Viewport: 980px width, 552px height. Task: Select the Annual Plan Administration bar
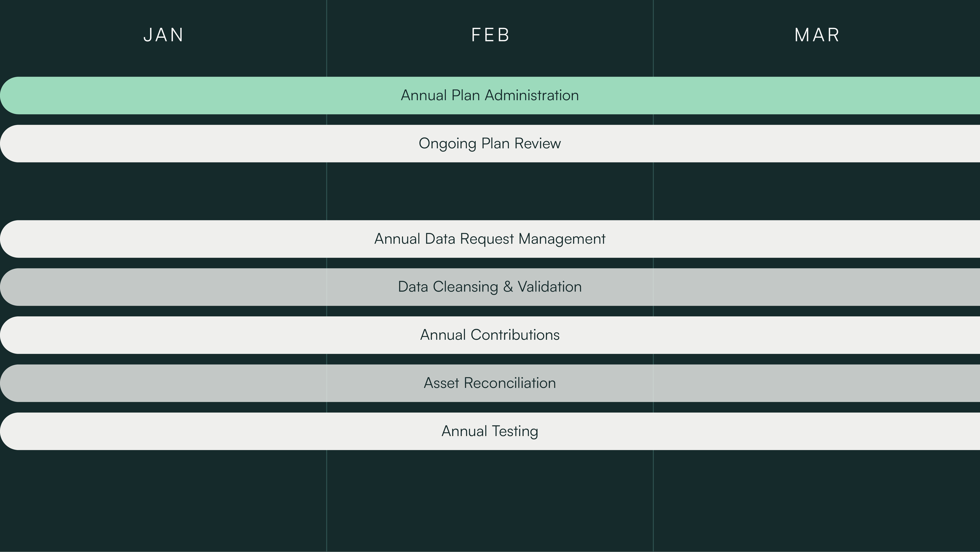[x=490, y=95]
